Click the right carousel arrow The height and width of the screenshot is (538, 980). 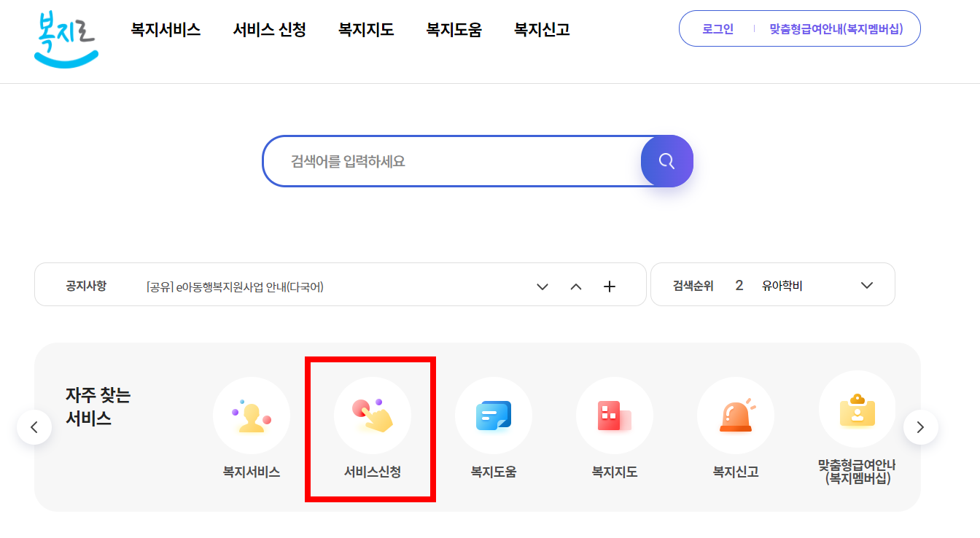[x=921, y=426]
